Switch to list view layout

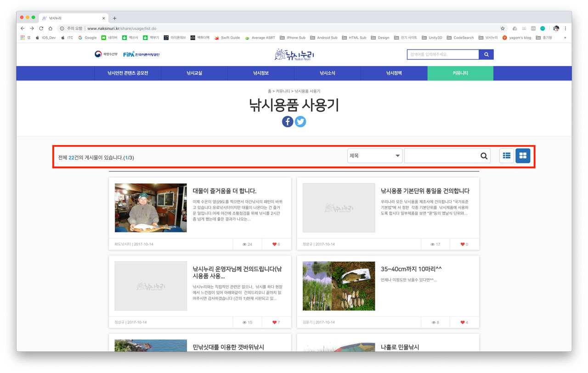click(x=506, y=155)
